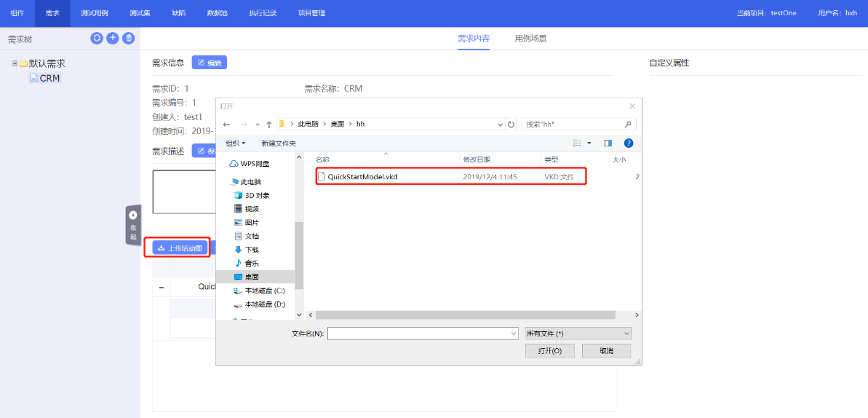Select CRM in the requirement tree

[49, 78]
